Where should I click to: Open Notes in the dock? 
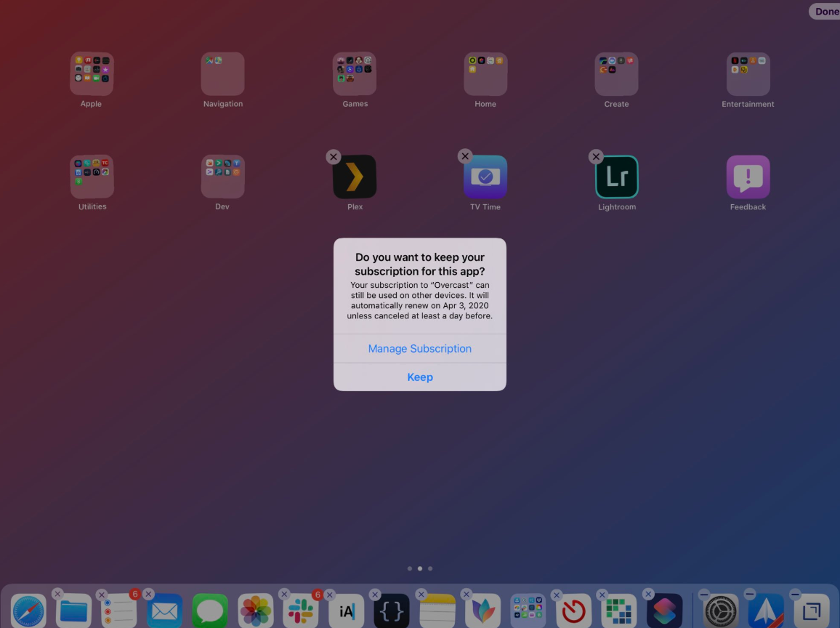click(437, 611)
